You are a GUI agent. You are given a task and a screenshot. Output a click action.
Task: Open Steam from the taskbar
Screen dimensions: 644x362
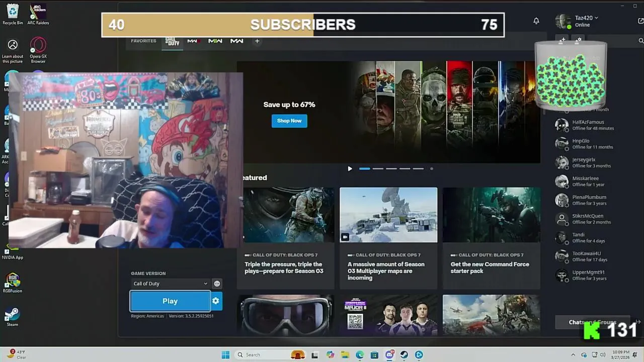[x=404, y=355]
